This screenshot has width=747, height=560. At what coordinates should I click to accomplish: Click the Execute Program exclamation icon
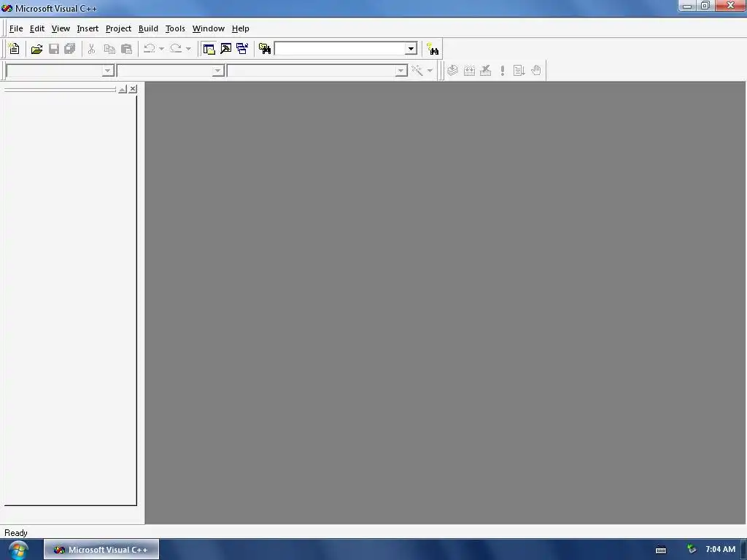503,71
